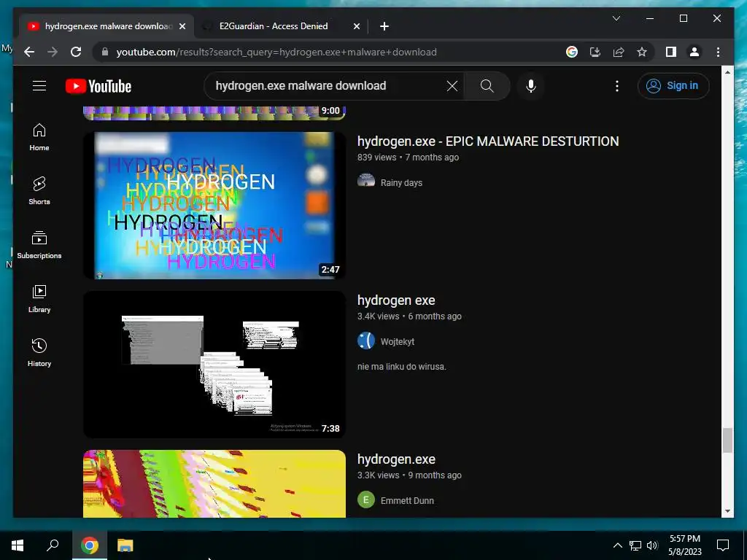Open History in the YouTube sidebar
Viewport: 747px width, 560px height.
coord(39,352)
